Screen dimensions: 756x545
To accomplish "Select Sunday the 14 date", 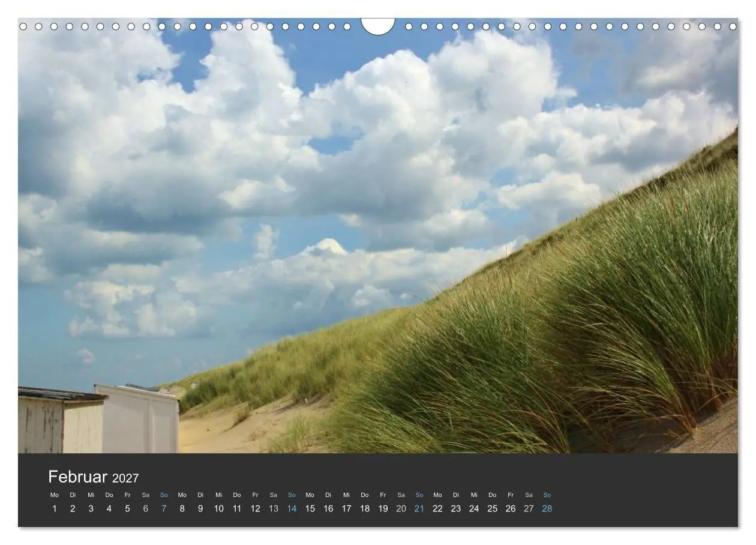I will pyautogui.click(x=292, y=508).
